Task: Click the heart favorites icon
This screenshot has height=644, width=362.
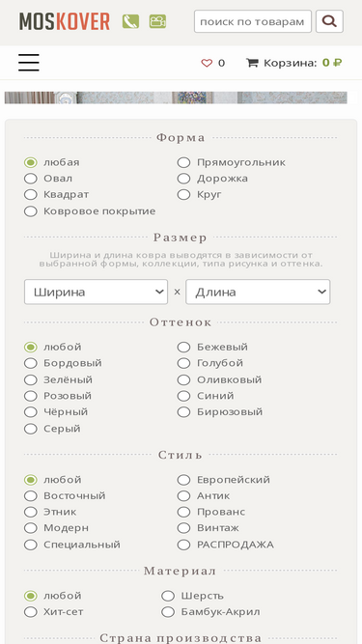Action: 207,63
